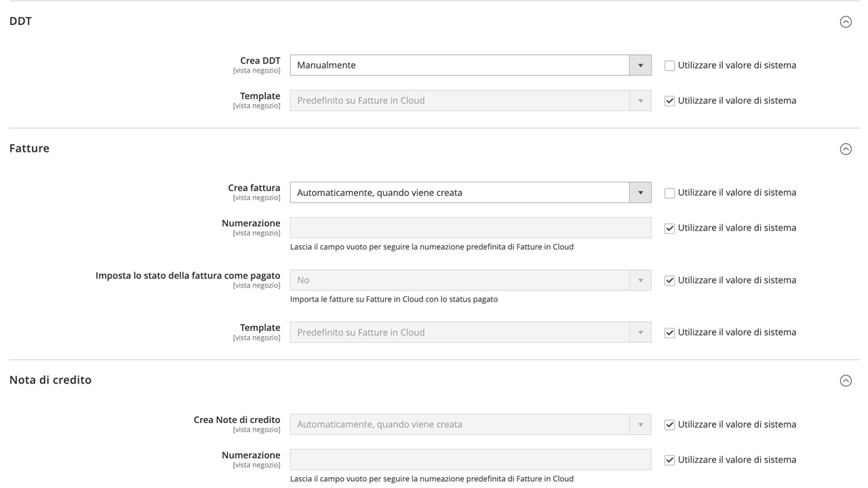The width and height of the screenshot is (868, 488).
Task: Click the Fatture section heading
Action: point(29,148)
